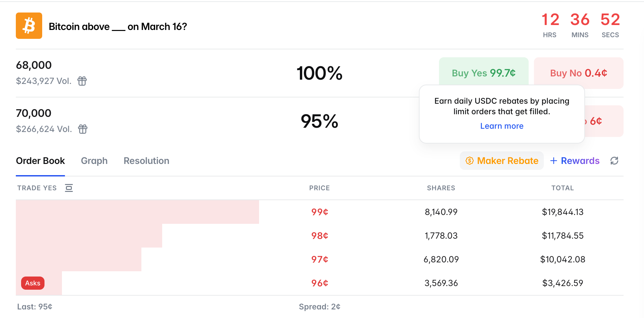Click the Maker Rebate coin icon
Image resolution: width=644 pixels, height=318 pixels.
(x=469, y=161)
